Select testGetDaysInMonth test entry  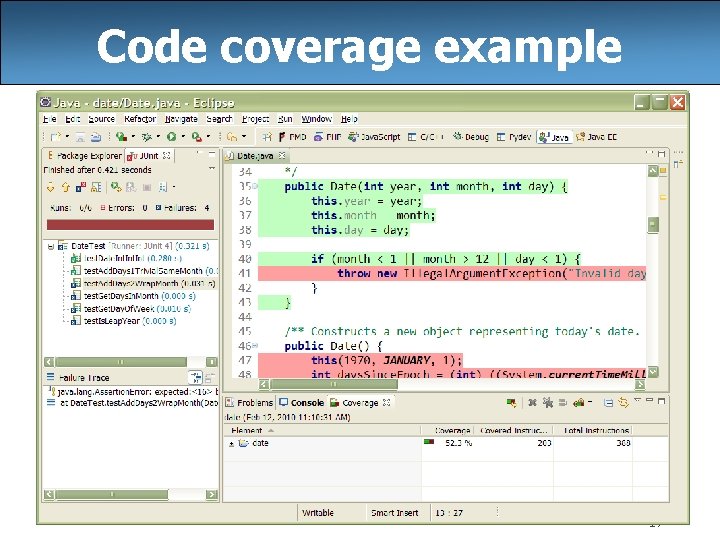[134, 296]
